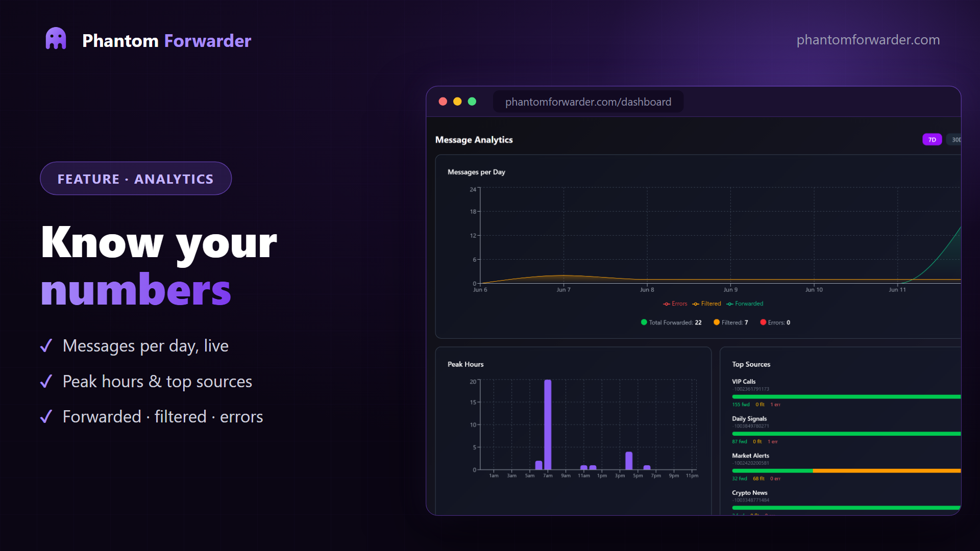Click the 3pm-4pm bar in Peak Hours

click(629, 461)
